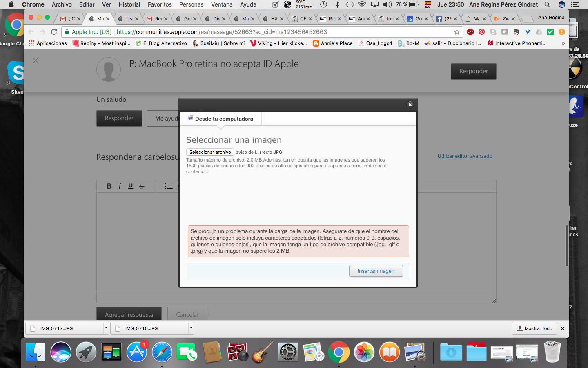Screen dimensions: 588x368
Task: Click the Google Drive extension icon
Action: pyautogui.click(x=539, y=32)
